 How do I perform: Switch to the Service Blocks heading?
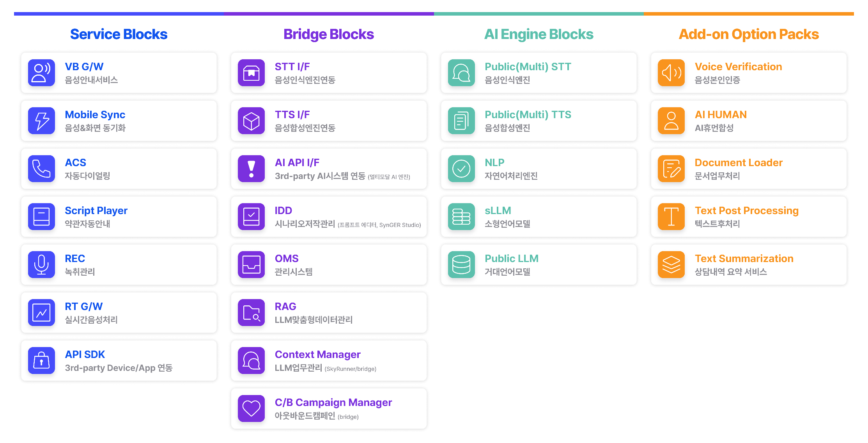119,34
